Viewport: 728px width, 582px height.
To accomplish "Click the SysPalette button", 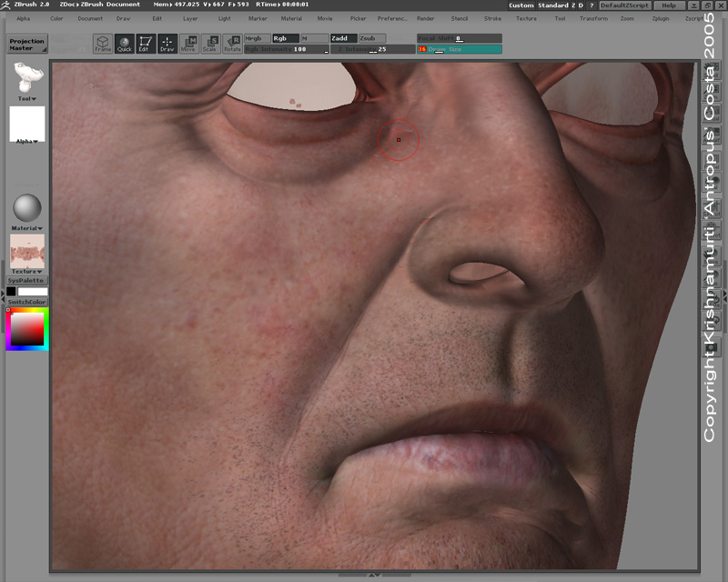I will point(26,280).
